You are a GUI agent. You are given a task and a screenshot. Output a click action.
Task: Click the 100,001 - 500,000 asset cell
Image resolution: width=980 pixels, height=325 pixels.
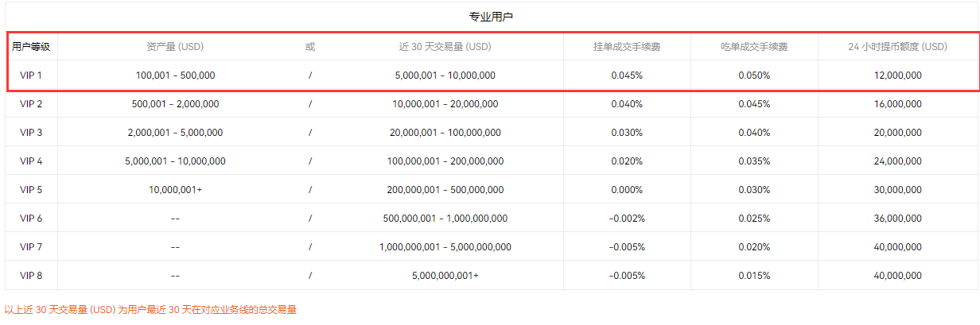tap(175, 75)
